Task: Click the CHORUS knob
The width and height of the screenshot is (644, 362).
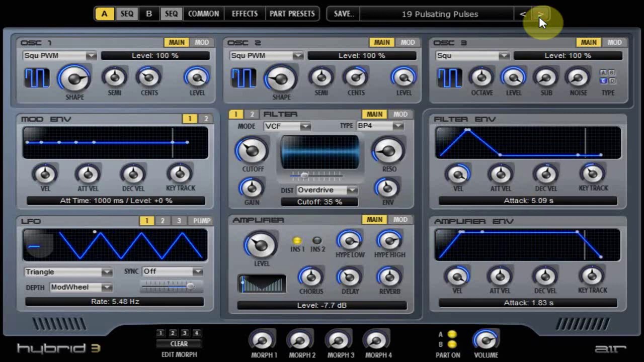Action: click(311, 277)
